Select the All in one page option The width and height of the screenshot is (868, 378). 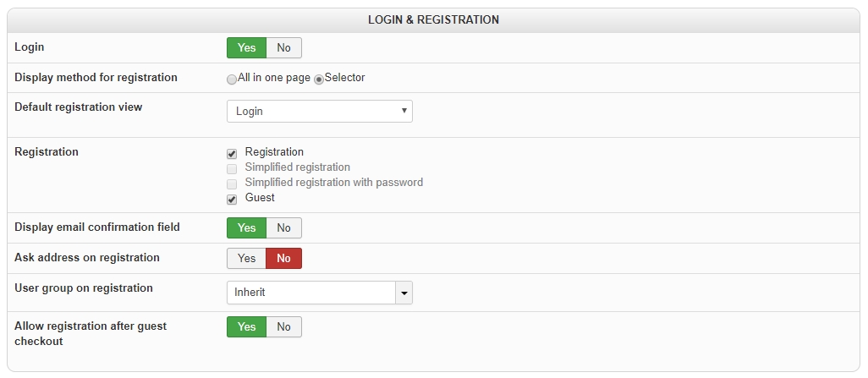(x=232, y=79)
